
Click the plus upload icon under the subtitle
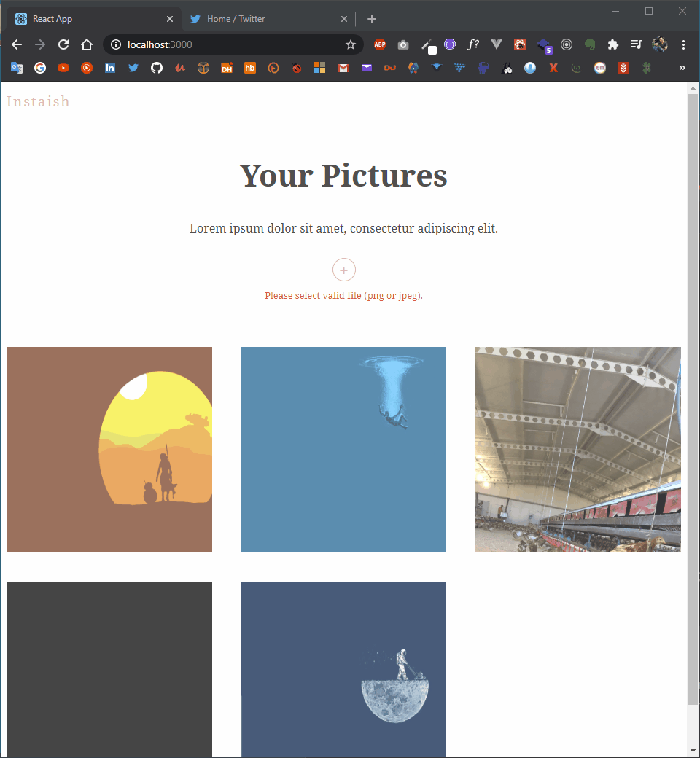[x=344, y=270]
